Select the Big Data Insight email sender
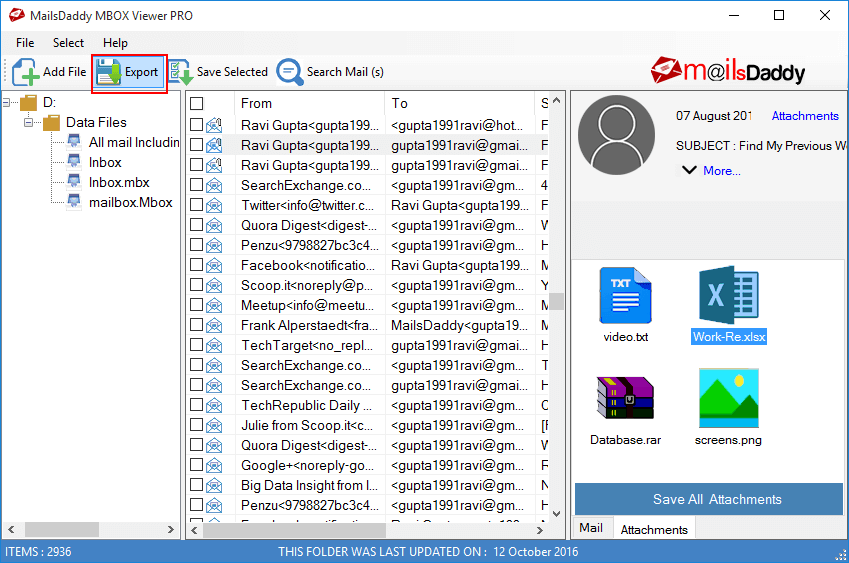Viewport: 849px width, 563px height. click(309, 486)
